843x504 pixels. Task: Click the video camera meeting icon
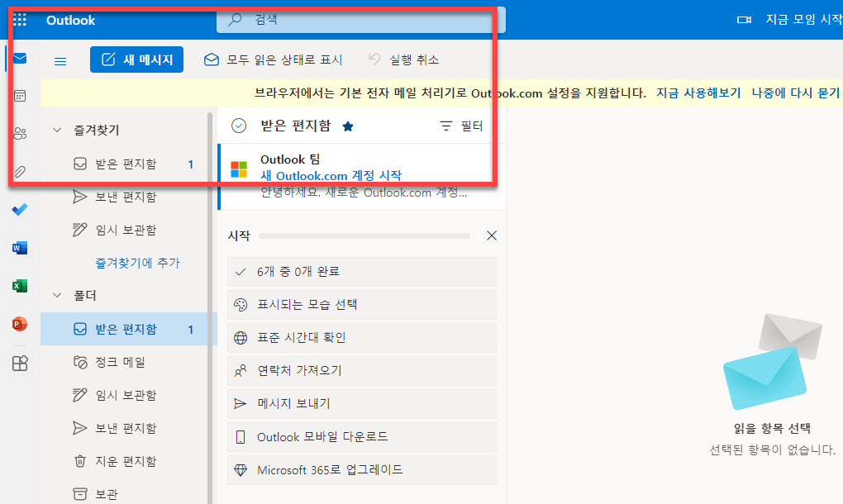tap(744, 20)
